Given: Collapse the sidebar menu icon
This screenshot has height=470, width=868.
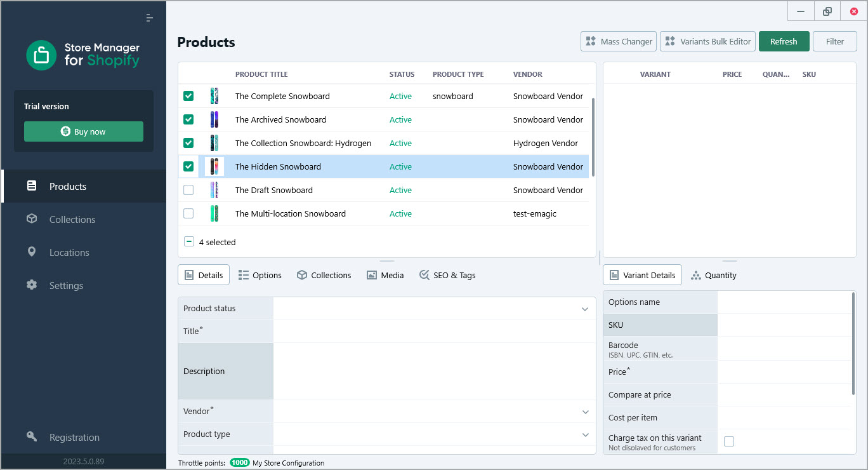Looking at the screenshot, I should click(x=149, y=18).
